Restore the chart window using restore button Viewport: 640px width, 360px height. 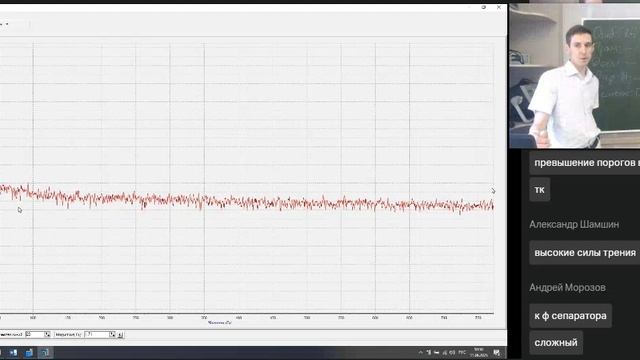484,7
